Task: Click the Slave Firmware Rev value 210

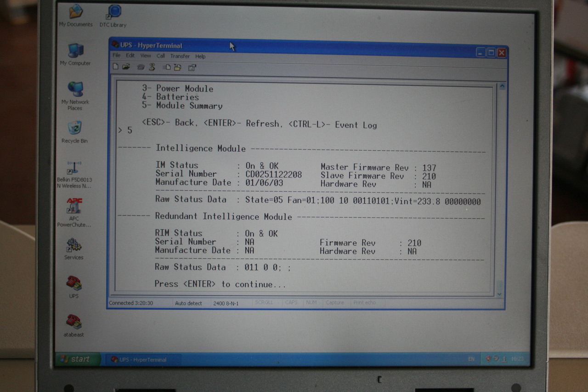Action: click(429, 176)
